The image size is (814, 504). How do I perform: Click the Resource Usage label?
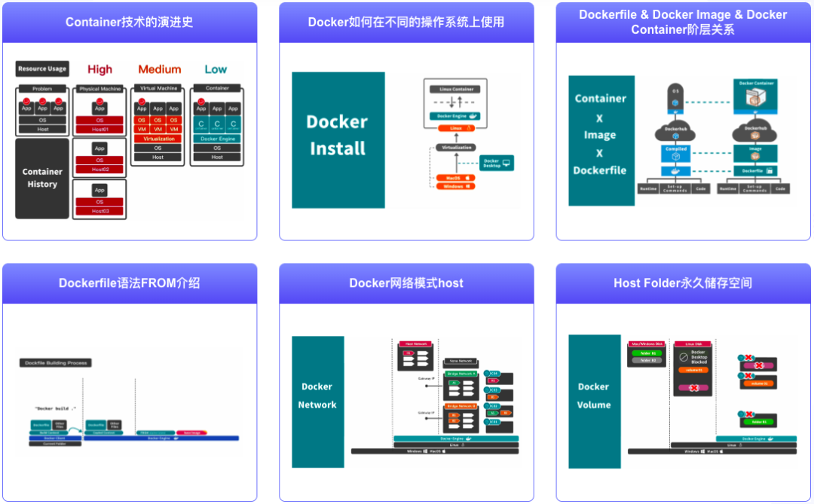pyautogui.click(x=42, y=69)
